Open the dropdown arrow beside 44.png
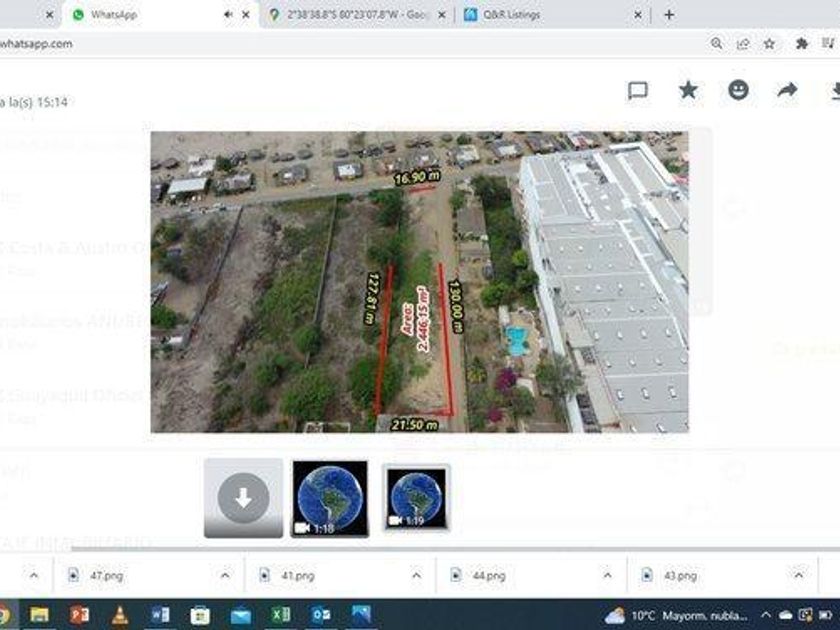This screenshot has width=840, height=630. [607, 576]
